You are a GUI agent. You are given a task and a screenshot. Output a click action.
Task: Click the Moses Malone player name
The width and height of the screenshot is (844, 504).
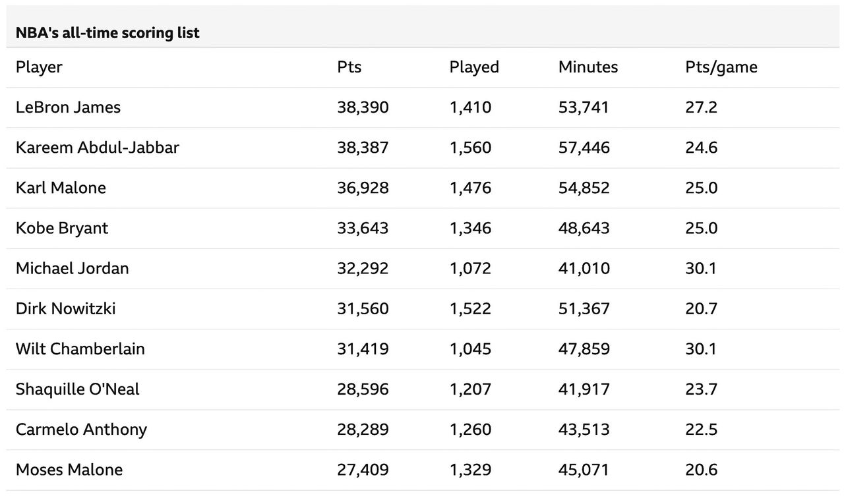(69, 470)
